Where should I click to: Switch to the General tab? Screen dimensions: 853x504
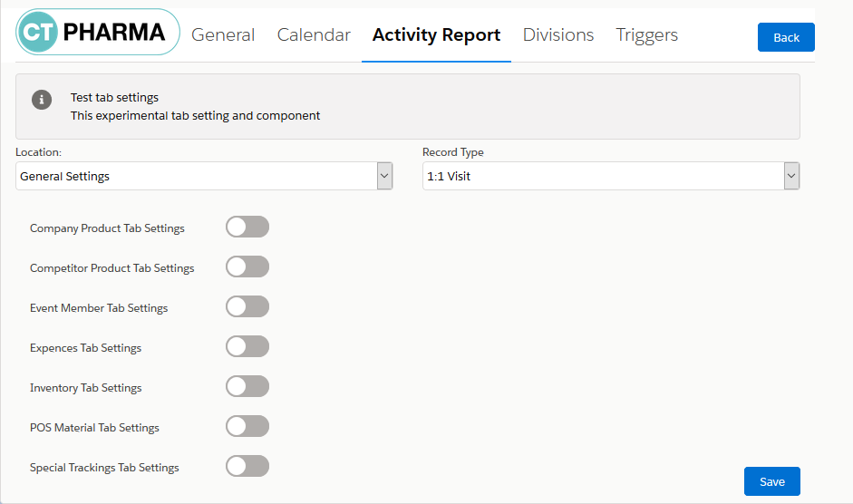[x=223, y=35]
